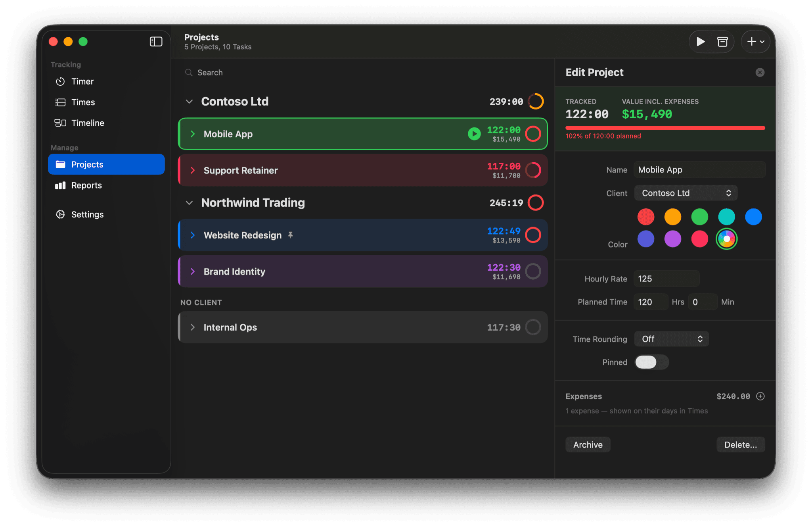Edit the Planned Time minutes field
This screenshot has height=527, width=812.
click(x=703, y=302)
